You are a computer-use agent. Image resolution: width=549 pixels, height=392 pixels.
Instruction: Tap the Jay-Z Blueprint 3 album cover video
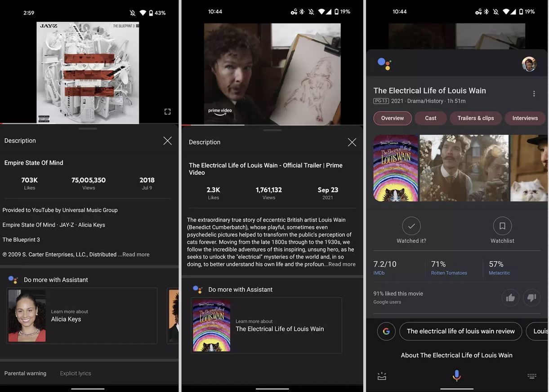point(88,73)
